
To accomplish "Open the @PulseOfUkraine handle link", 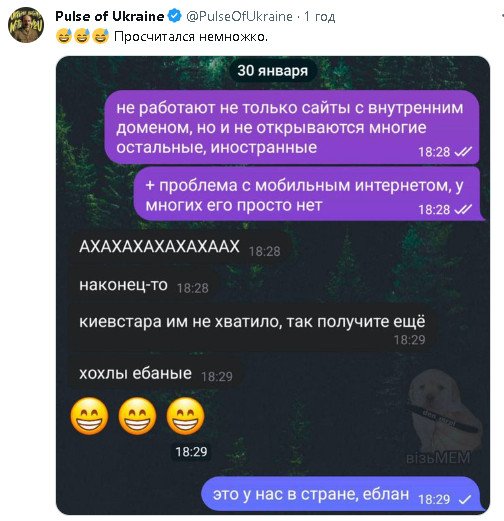I will pos(239,16).
